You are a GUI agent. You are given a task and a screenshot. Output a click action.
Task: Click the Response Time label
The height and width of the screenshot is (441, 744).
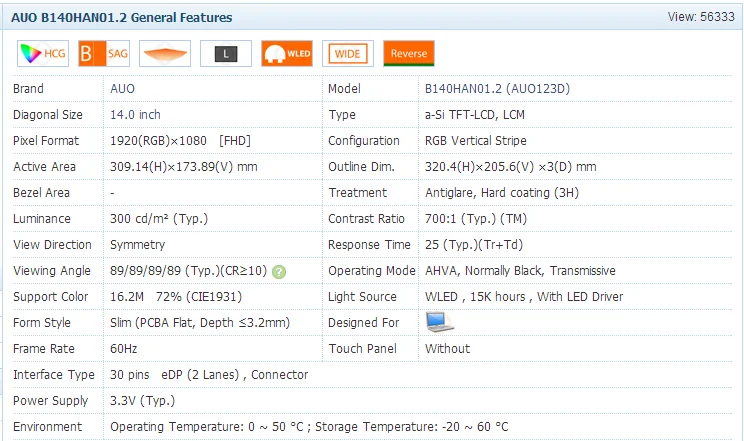(369, 245)
